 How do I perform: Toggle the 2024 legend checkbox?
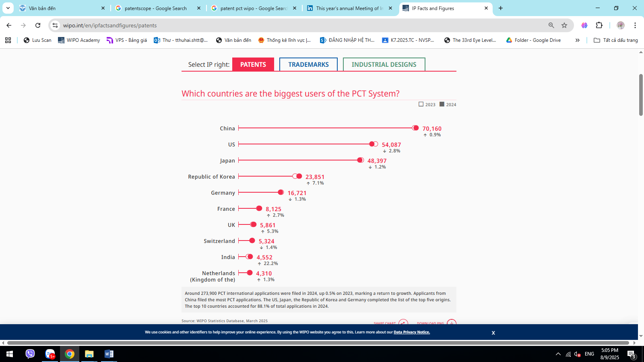tap(442, 104)
